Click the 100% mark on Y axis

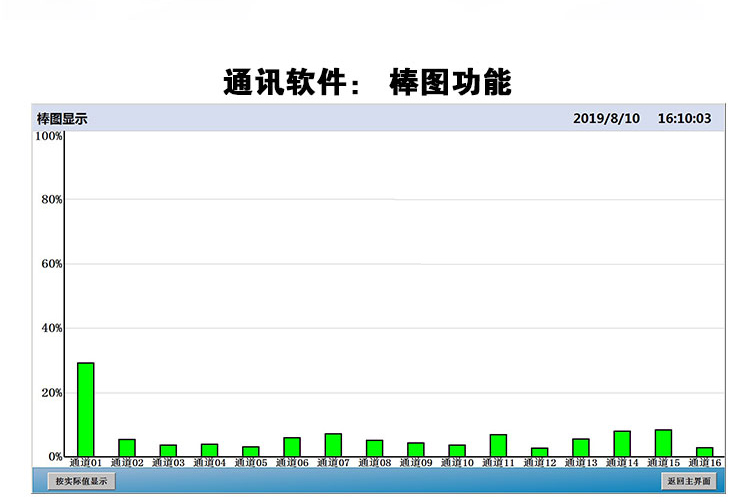pos(49,135)
